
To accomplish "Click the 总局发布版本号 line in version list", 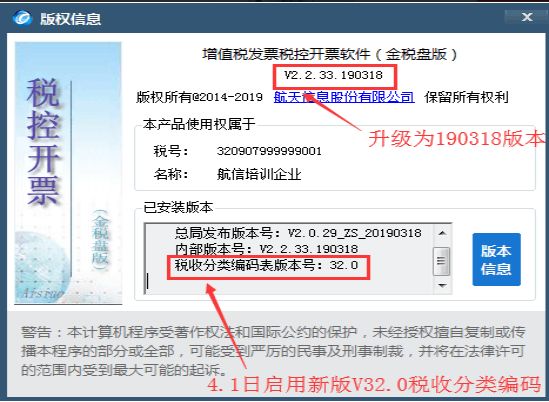I will (x=298, y=233).
